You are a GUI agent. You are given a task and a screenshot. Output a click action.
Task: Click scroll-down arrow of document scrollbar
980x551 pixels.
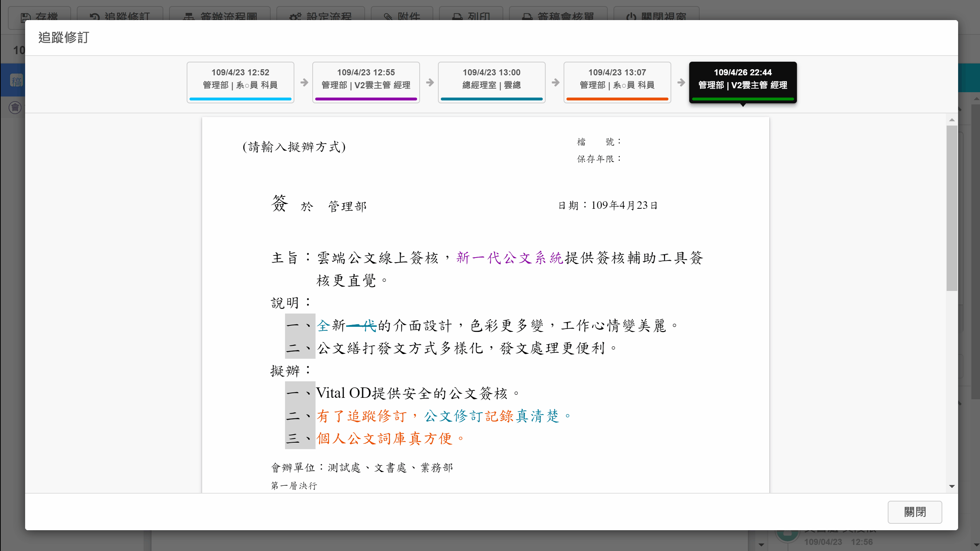coord(952,486)
